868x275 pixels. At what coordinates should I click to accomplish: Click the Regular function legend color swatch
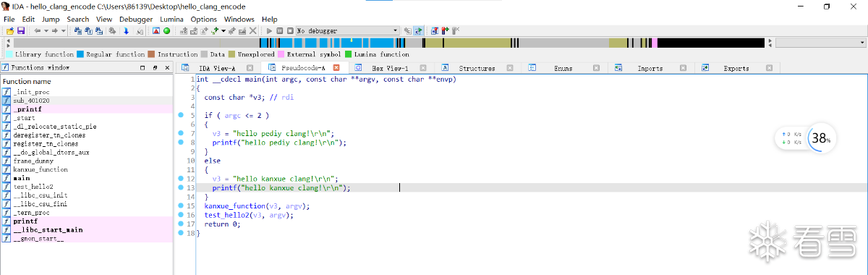80,54
